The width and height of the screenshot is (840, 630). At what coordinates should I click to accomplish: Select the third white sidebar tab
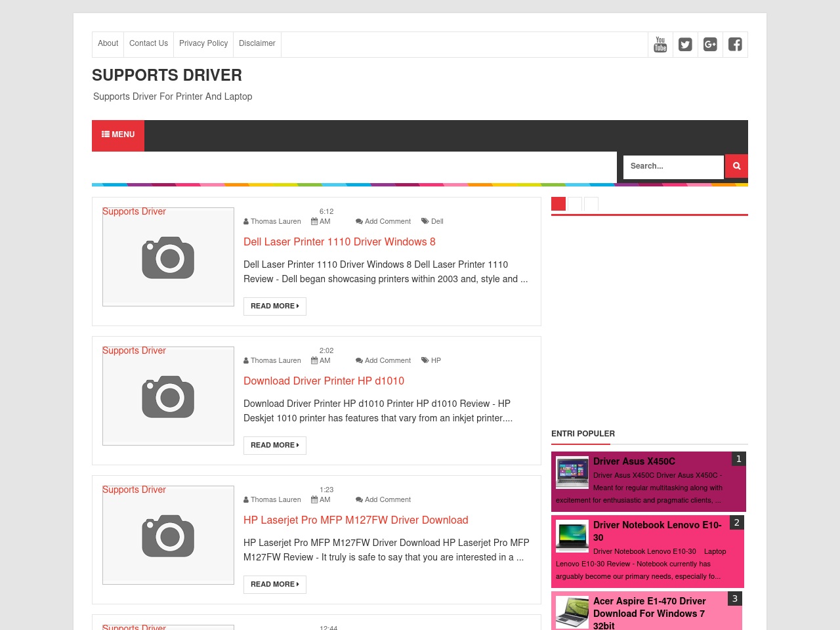click(x=591, y=204)
